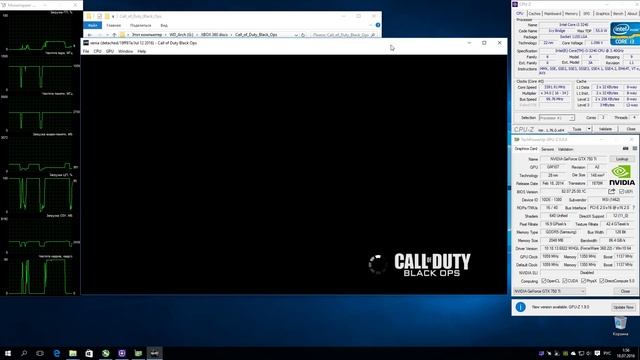Open the purple CPU-Z icon on the taskbar
The width and height of the screenshot is (640, 360).
[122, 353]
